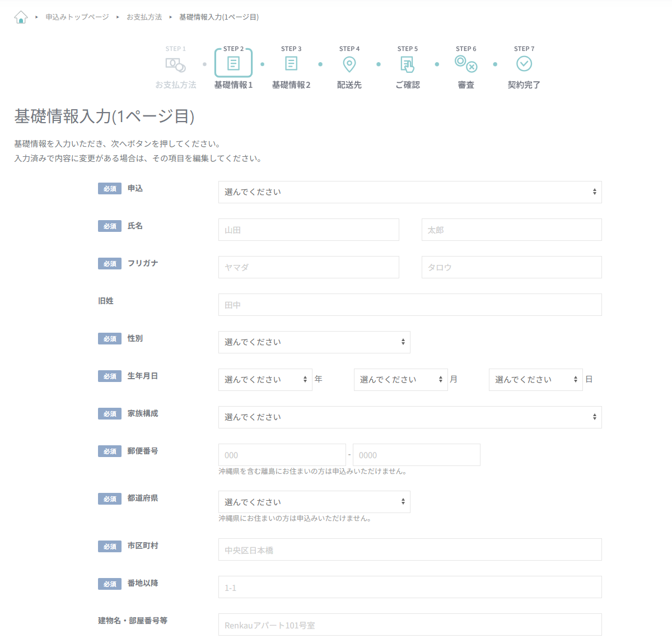Click the STEP 3 document icon

pyautogui.click(x=291, y=64)
